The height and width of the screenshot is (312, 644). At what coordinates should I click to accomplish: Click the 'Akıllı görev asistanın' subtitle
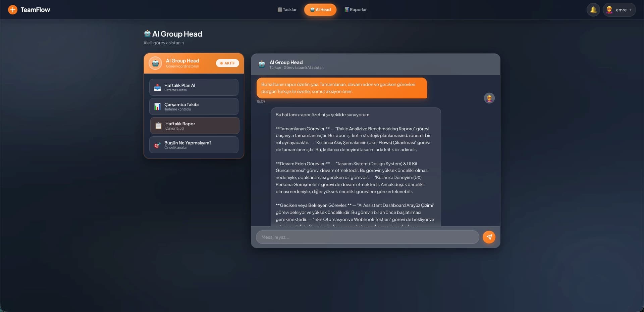pyautogui.click(x=164, y=43)
